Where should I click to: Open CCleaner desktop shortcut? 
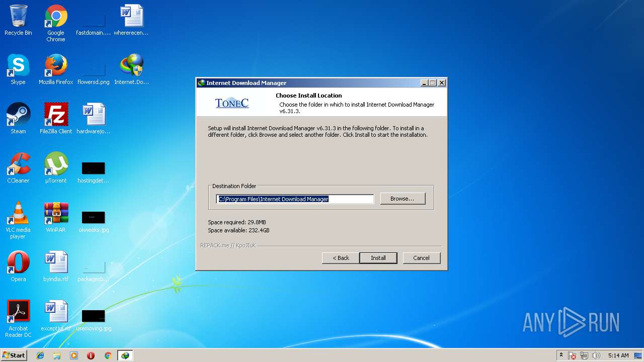pyautogui.click(x=18, y=168)
